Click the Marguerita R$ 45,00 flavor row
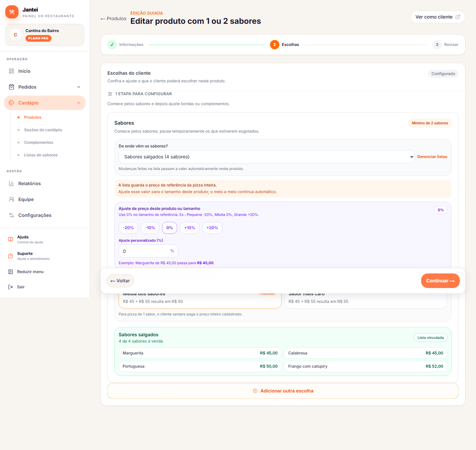 click(200, 353)
